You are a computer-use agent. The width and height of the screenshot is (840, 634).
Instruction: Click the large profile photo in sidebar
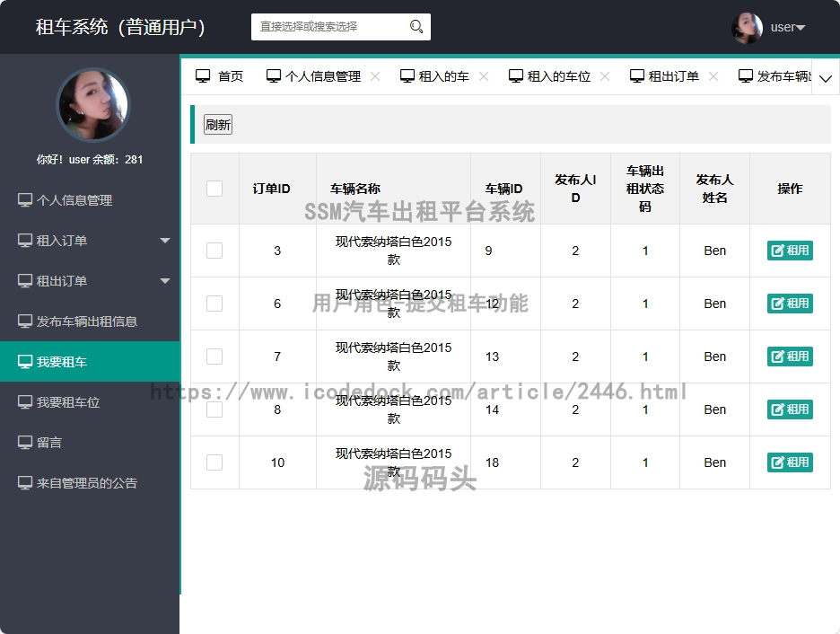pyautogui.click(x=93, y=104)
